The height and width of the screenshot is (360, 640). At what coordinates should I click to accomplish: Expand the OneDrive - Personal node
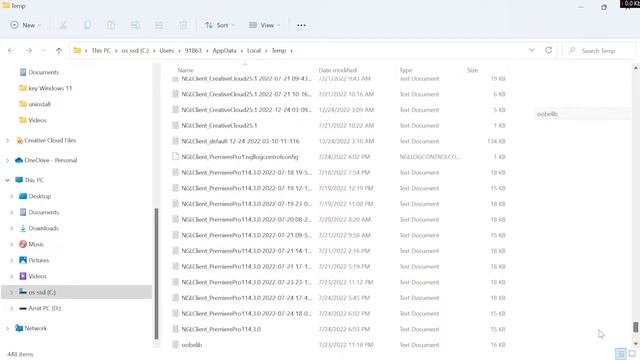click(7, 160)
